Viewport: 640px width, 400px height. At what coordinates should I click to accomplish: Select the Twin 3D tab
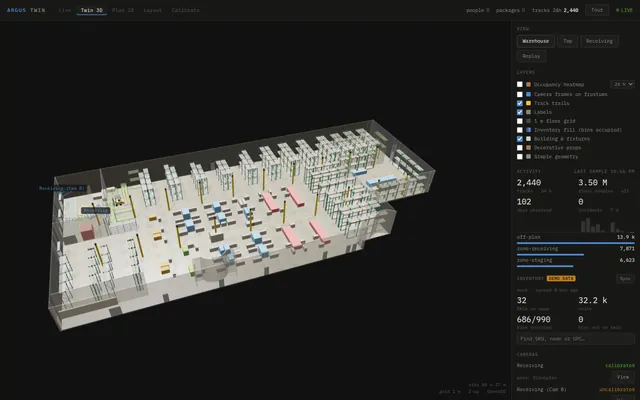[x=91, y=10]
